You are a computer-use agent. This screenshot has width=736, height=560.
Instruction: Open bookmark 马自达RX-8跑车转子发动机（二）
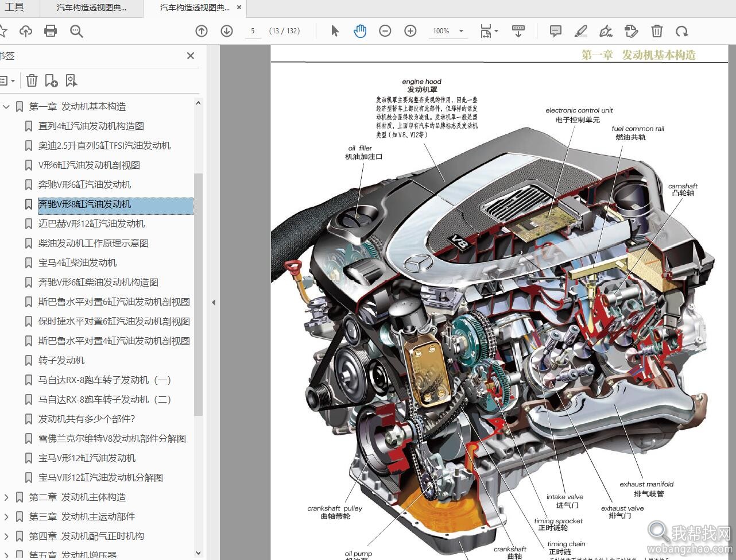pos(104,399)
